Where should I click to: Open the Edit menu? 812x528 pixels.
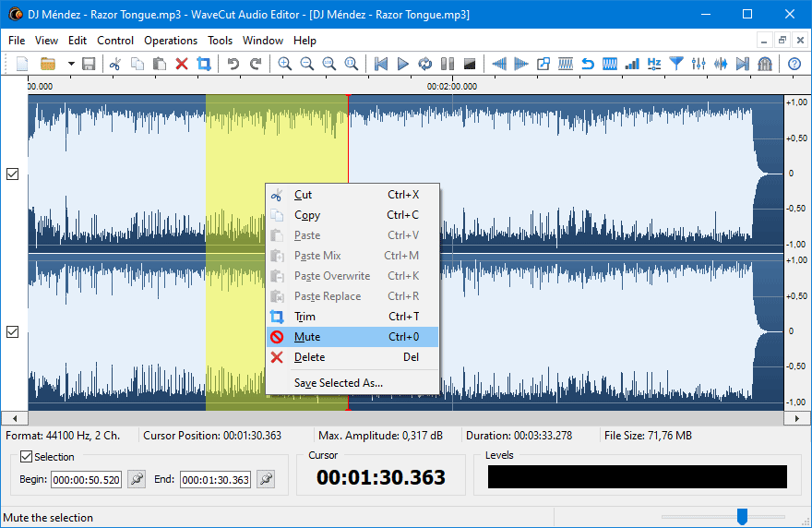click(x=78, y=41)
